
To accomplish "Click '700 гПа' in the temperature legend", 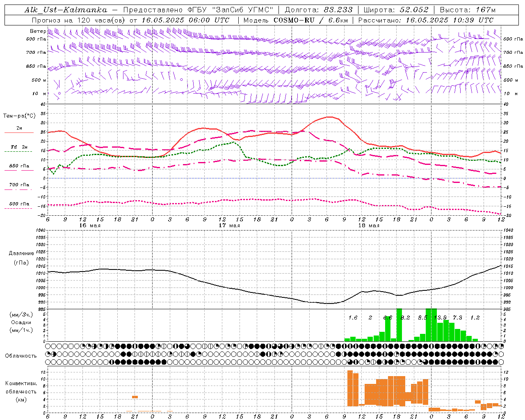I will click(x=19, y=185).
